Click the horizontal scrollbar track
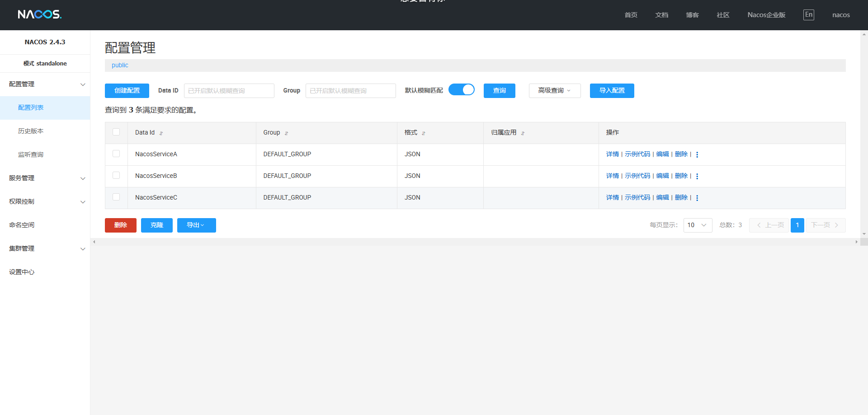868x415 pixels. [x=475, y=242]
